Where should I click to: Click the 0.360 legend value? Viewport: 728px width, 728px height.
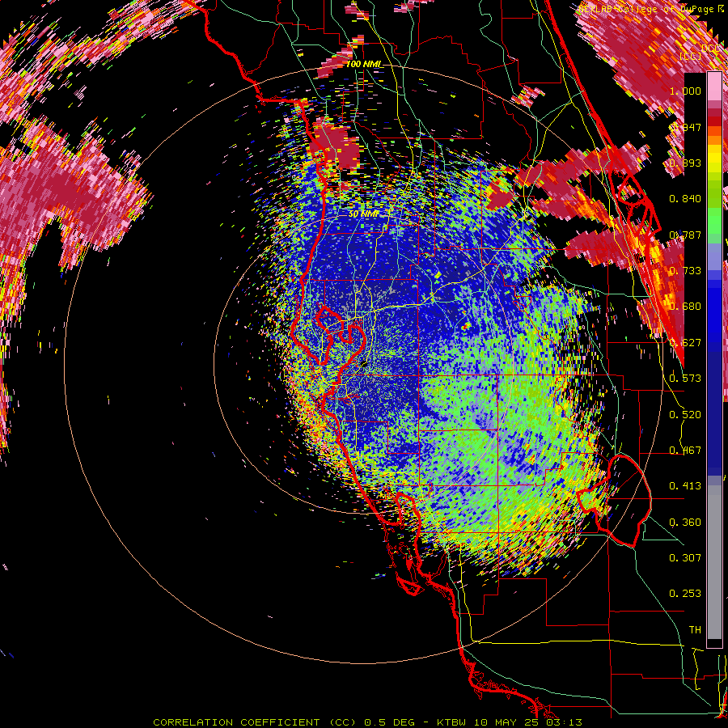point(685,523)
